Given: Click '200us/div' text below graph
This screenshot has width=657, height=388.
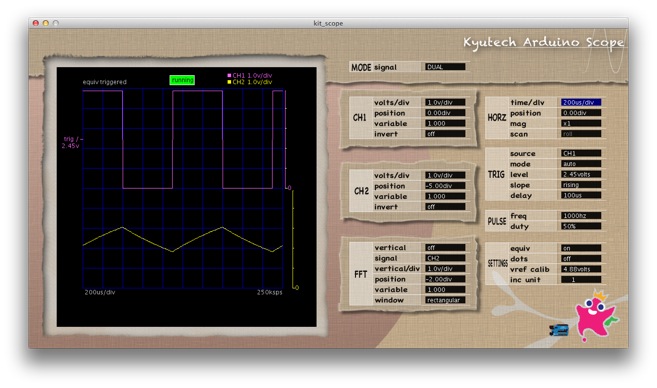Looking at the screenshot, I should coord(100,292).
